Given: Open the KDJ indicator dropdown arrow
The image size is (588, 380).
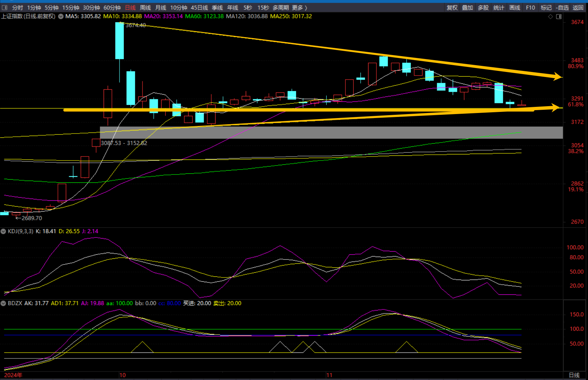Looking at the screenshot, I should point(4,231).
